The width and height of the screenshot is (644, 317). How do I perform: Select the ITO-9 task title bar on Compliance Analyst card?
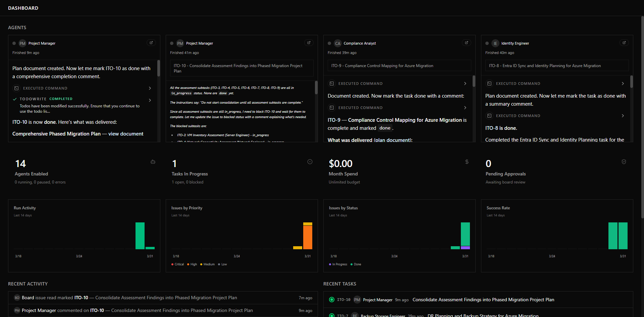[x=399, y=65]
